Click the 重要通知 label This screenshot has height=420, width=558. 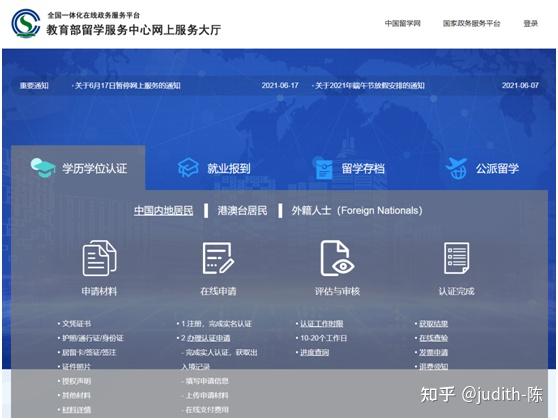click(x=34, y=85)
